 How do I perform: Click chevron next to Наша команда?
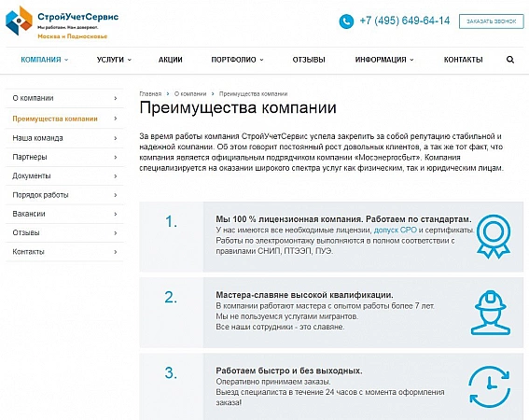click(x=116, y=138)
